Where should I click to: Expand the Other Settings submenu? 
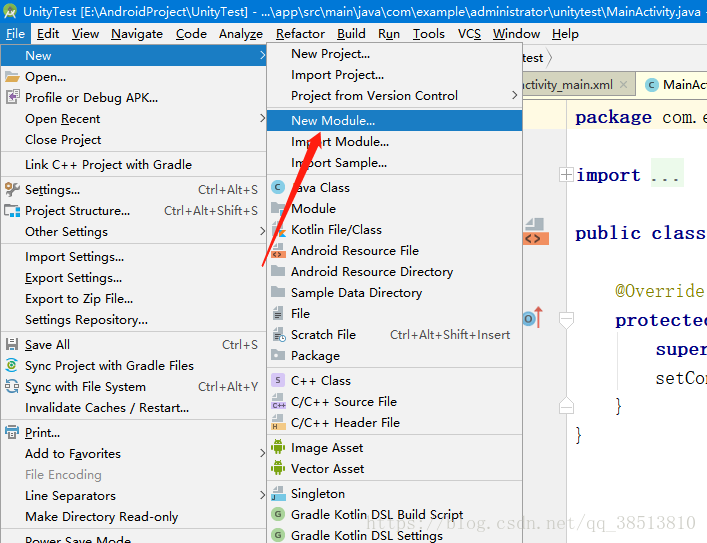262,231
